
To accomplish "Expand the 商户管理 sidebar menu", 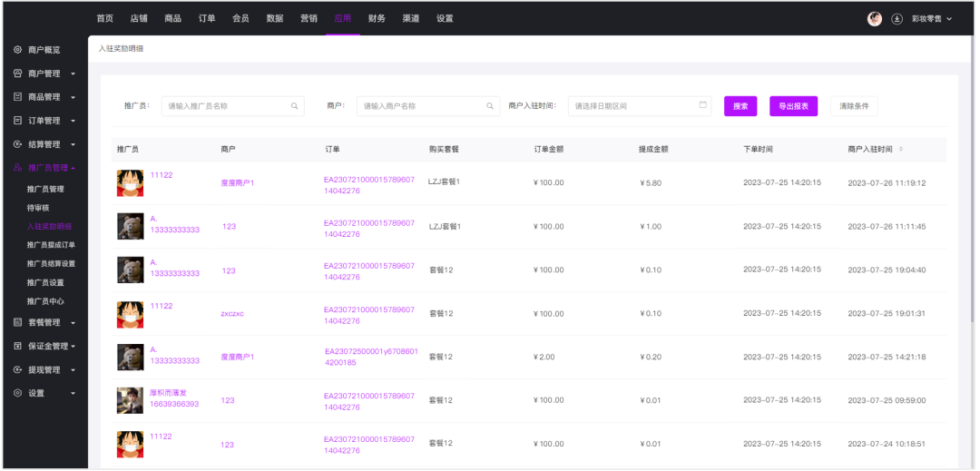I will (x=73, y=74).
